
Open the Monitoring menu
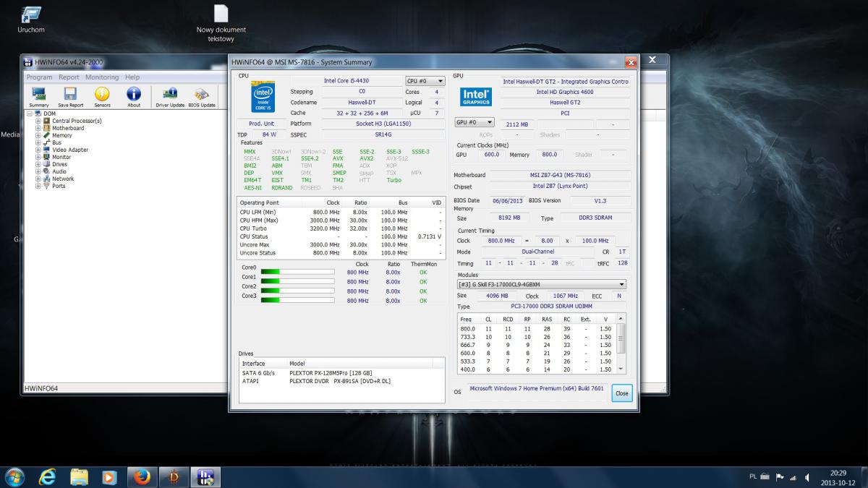click(x=102, y=77)
